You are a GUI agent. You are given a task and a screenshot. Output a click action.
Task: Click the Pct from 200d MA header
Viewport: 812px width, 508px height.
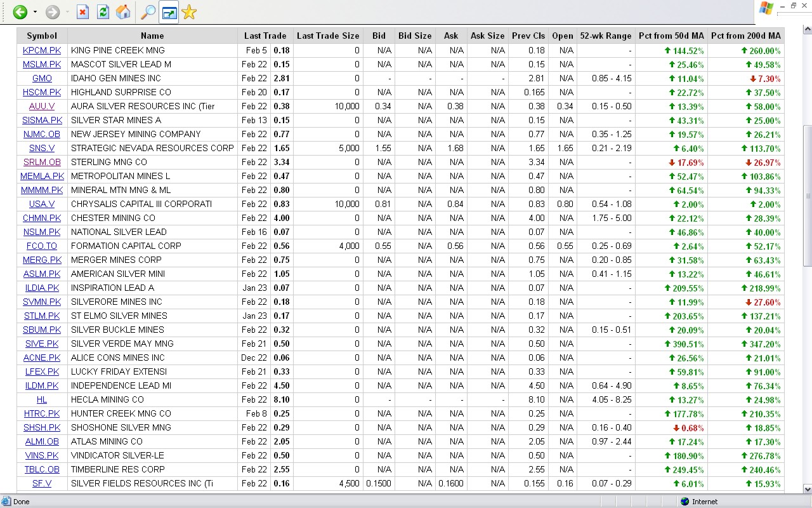[746, 36]
